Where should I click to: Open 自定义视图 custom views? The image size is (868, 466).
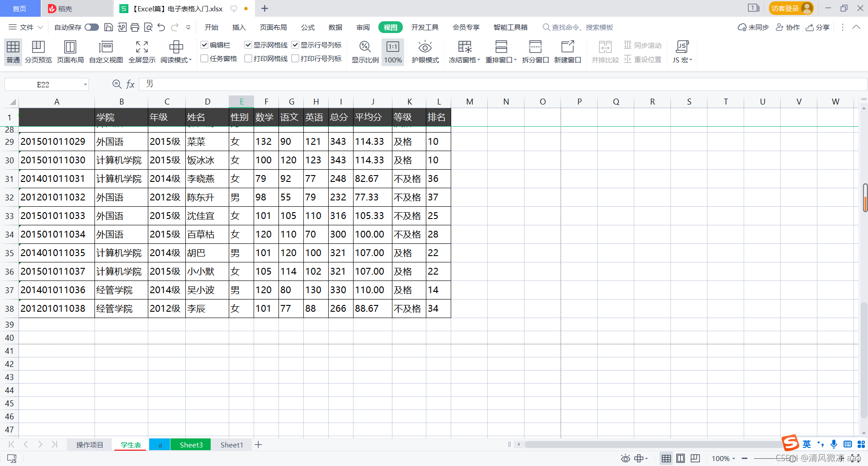pos(106,52)
